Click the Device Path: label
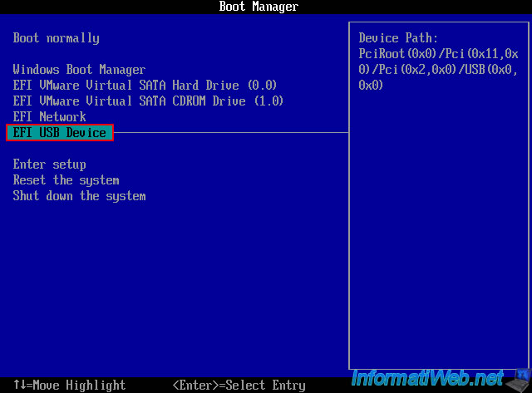The image size is (532, 393). click(398, 38)
